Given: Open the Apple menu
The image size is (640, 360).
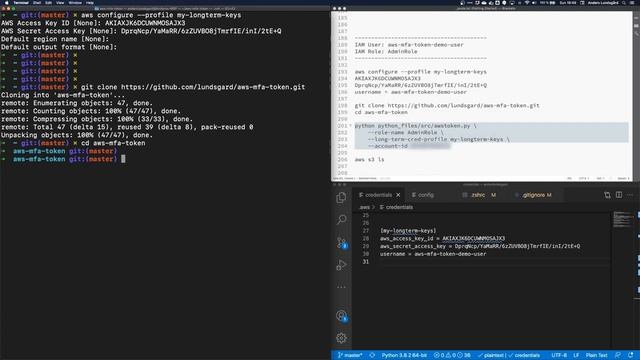Looking at the screenshot, I should click(6, 2).
